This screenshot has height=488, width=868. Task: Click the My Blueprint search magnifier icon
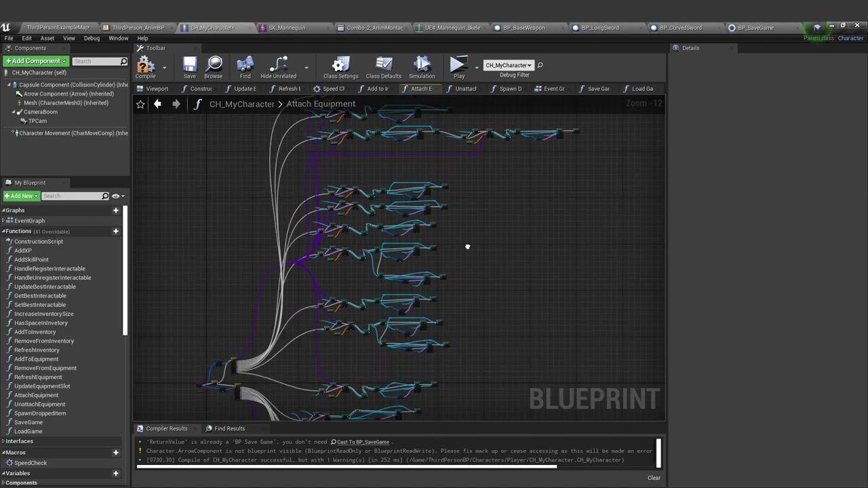pyautogui.click(x=105, y=196)
